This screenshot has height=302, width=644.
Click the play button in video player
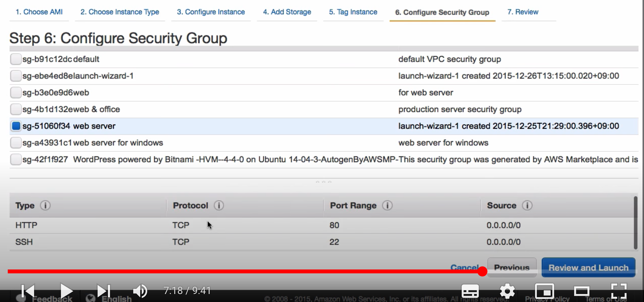click(66, 291)
